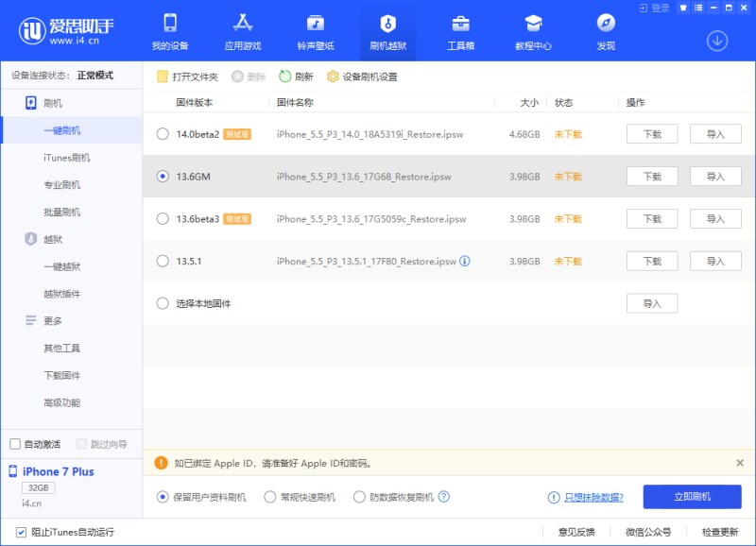Click 下载 for 13.6GM firmware
Viewport: 756px width, 546px height.
[x=652, y=177]
